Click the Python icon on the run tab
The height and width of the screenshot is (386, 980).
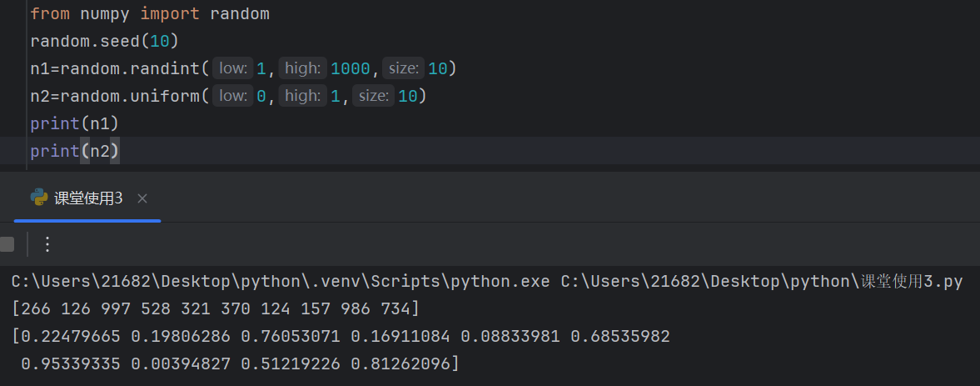pos(39,198)
